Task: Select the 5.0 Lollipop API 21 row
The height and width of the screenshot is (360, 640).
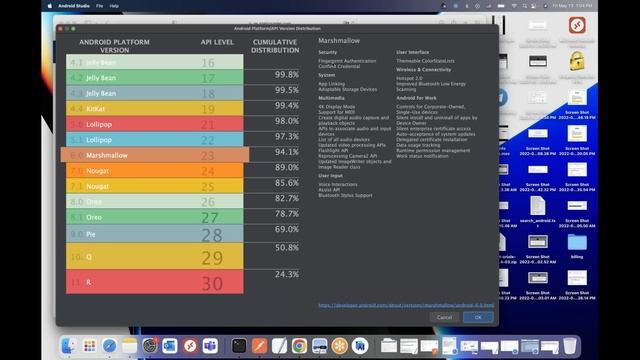Action: (x=155, y=124)
